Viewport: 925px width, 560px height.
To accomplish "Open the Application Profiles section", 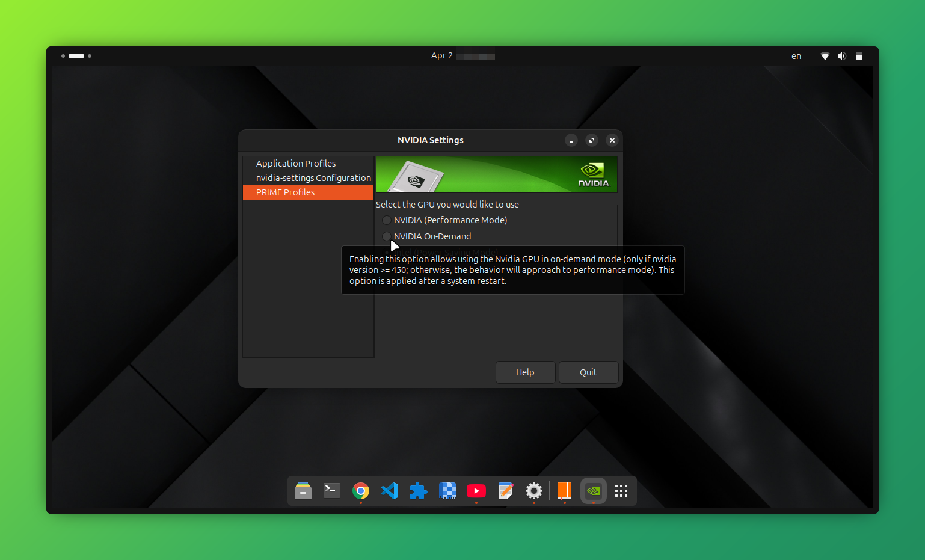I will tap(296, 163).
